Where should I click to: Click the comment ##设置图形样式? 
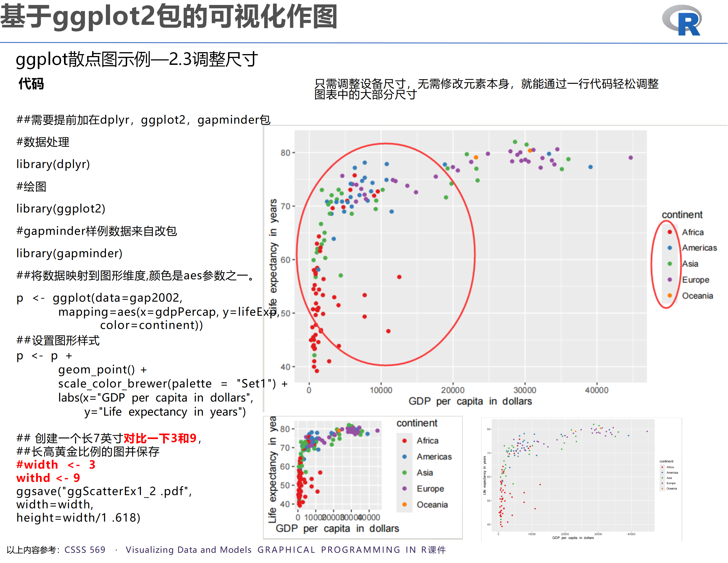(x=58, y=341)
